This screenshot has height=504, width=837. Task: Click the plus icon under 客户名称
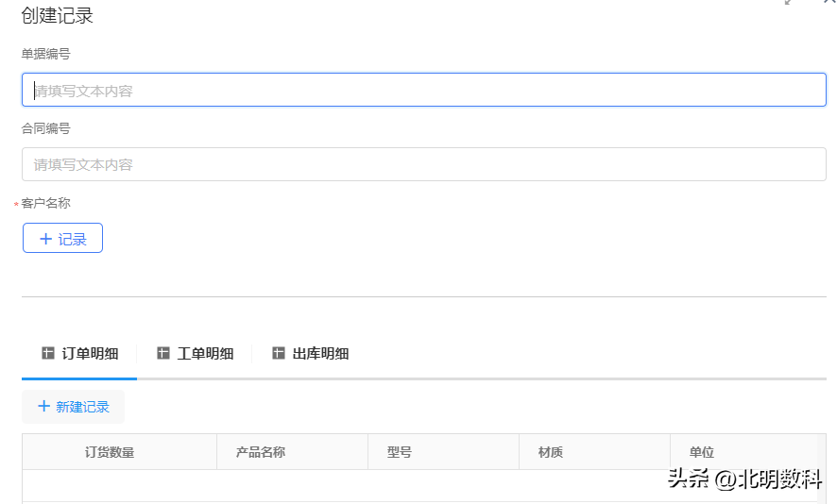pyautogui.click(x=45, y=239)
